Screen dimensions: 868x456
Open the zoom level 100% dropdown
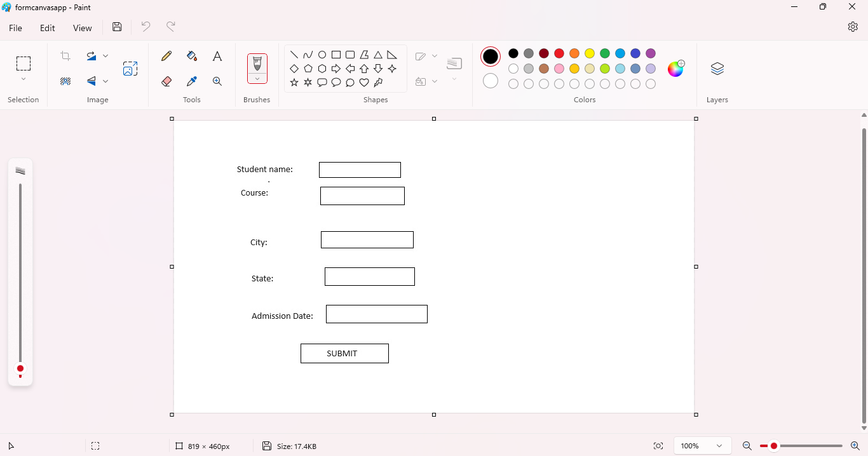[x=702, y=446]
